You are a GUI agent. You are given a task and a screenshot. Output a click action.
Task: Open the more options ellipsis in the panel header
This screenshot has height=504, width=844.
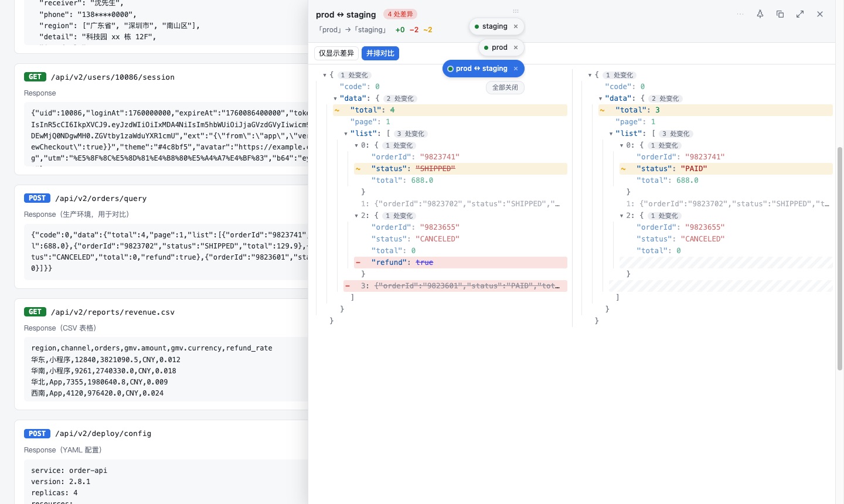tap(740, 14)
